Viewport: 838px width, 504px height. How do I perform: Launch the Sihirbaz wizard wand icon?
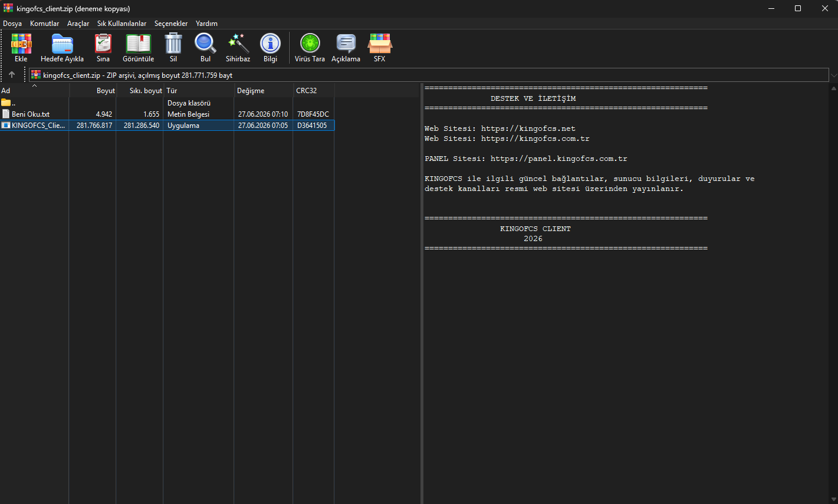[238, 44]
